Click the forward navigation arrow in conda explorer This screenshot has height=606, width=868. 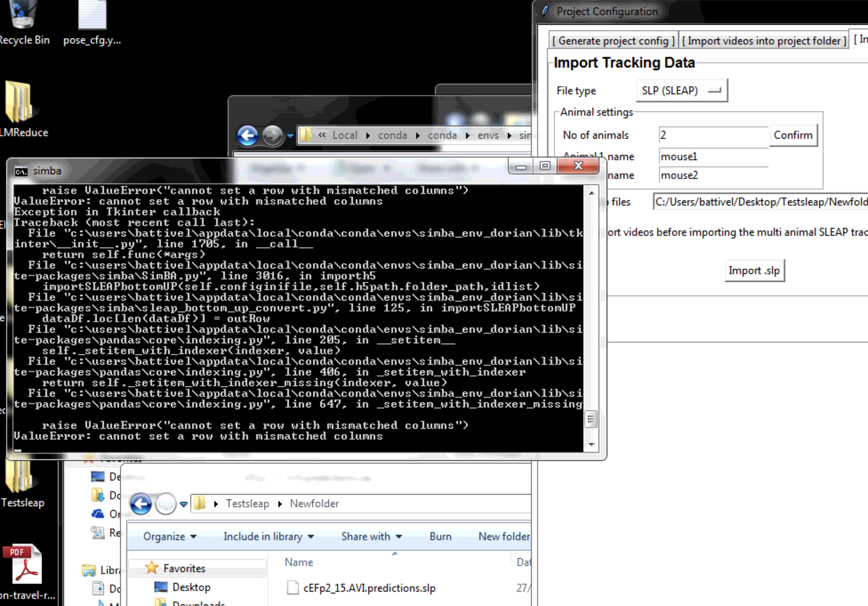point(272,136)
